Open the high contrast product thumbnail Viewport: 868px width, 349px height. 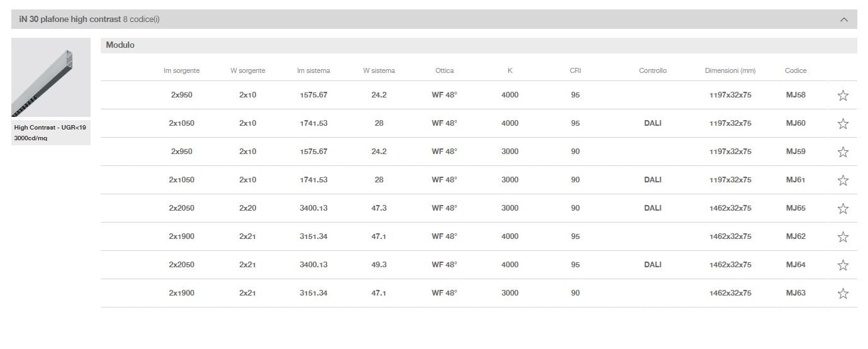(x=51, y=77)
